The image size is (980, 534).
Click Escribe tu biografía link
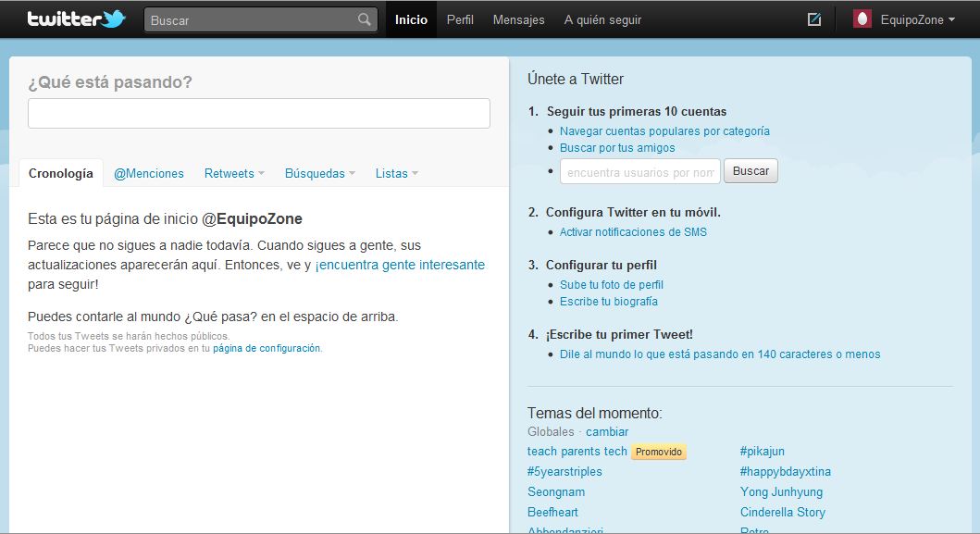click(608, 302)
